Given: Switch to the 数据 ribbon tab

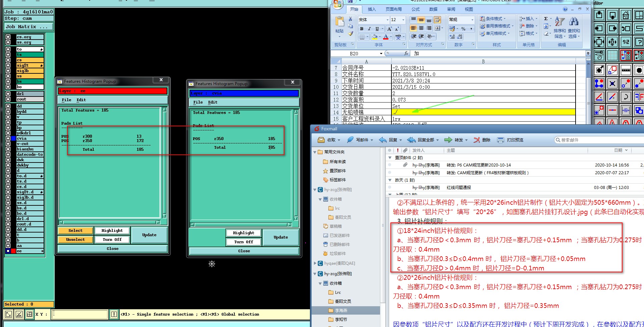Looking at the screenshot, I should point(433,9).
